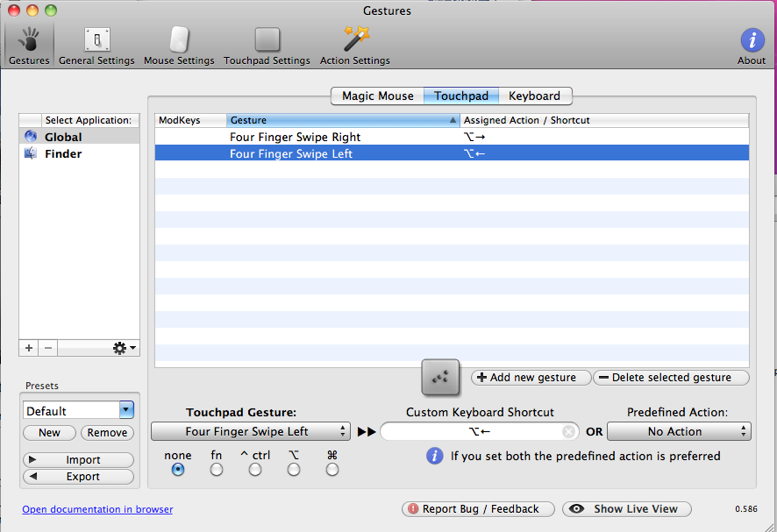777x532 pixels.
Task: Select the Finder application in list
Action: (x=63, y=153)
